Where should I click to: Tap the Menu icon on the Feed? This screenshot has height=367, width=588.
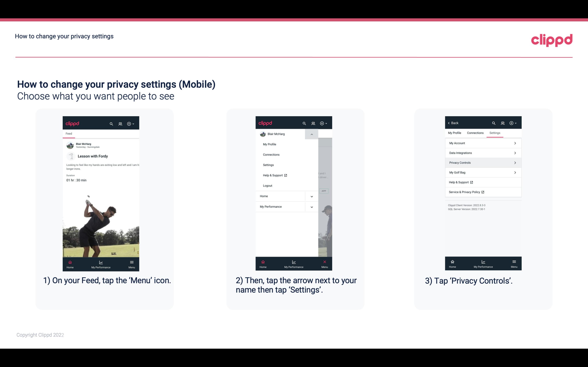tap(132, 264)
